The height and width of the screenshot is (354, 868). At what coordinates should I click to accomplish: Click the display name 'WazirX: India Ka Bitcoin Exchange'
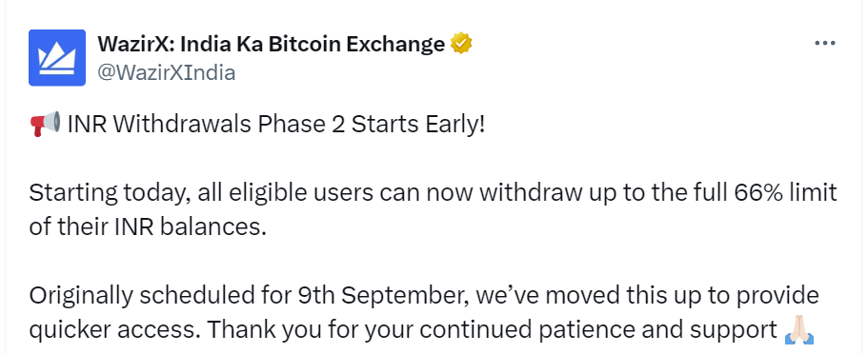coord(272,44)
